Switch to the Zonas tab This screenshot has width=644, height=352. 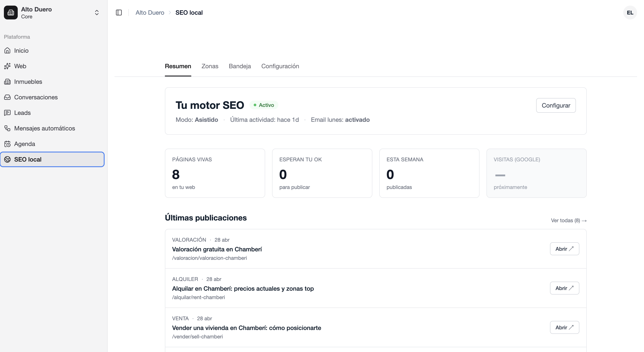coord(210,66)
